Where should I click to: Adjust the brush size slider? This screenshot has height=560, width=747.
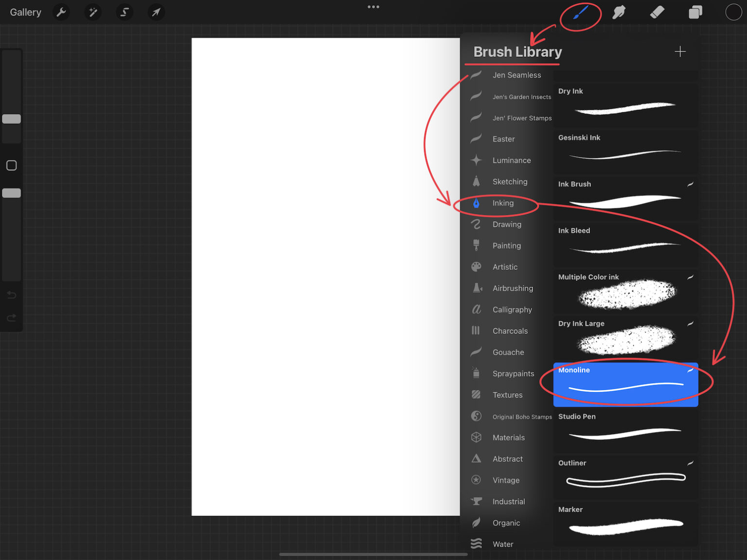11,119
